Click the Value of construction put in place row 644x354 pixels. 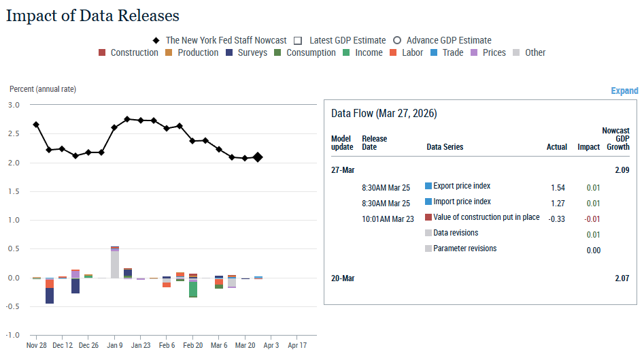click(x=486, y=218)
